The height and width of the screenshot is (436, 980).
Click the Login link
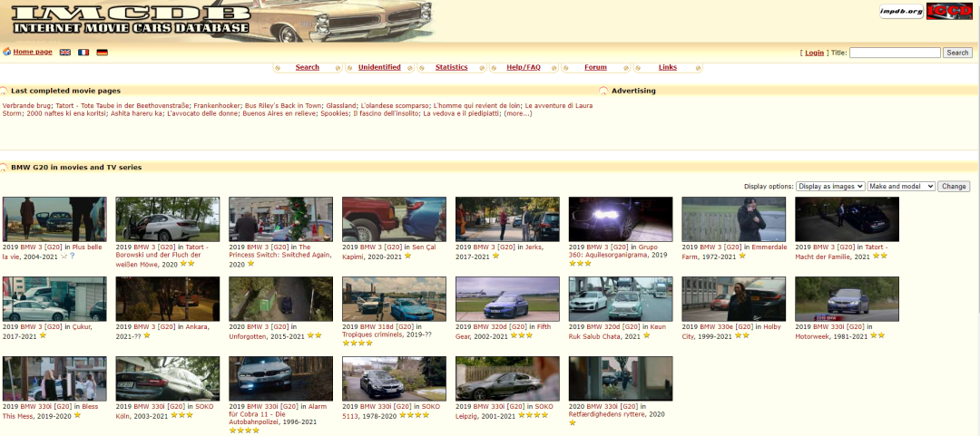click(x=814, y=53)
